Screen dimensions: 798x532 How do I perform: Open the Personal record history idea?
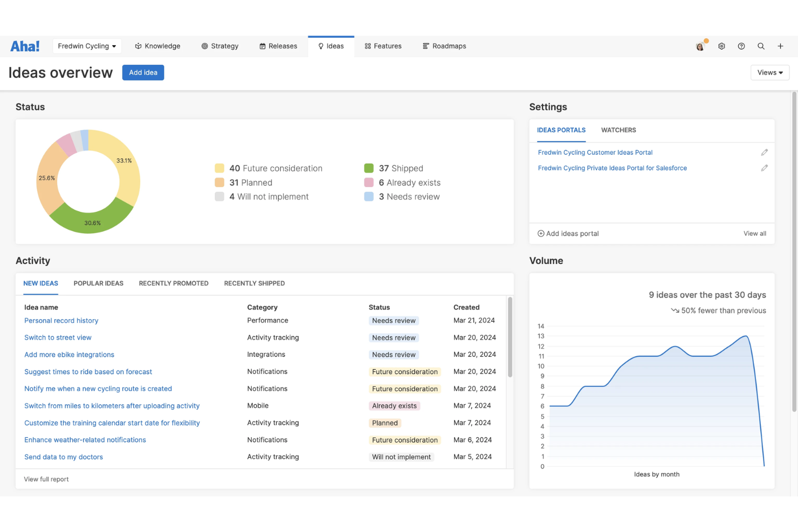click(x=61, y=321)
